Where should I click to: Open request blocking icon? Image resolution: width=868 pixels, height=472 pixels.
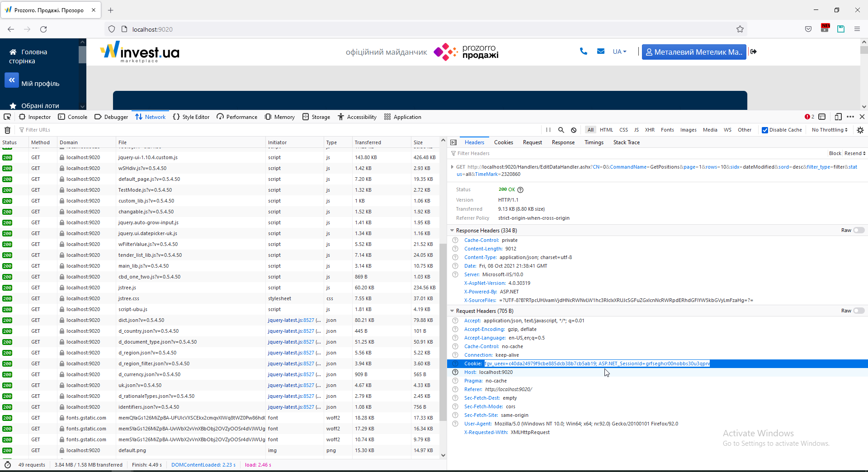tap(574, 130)
